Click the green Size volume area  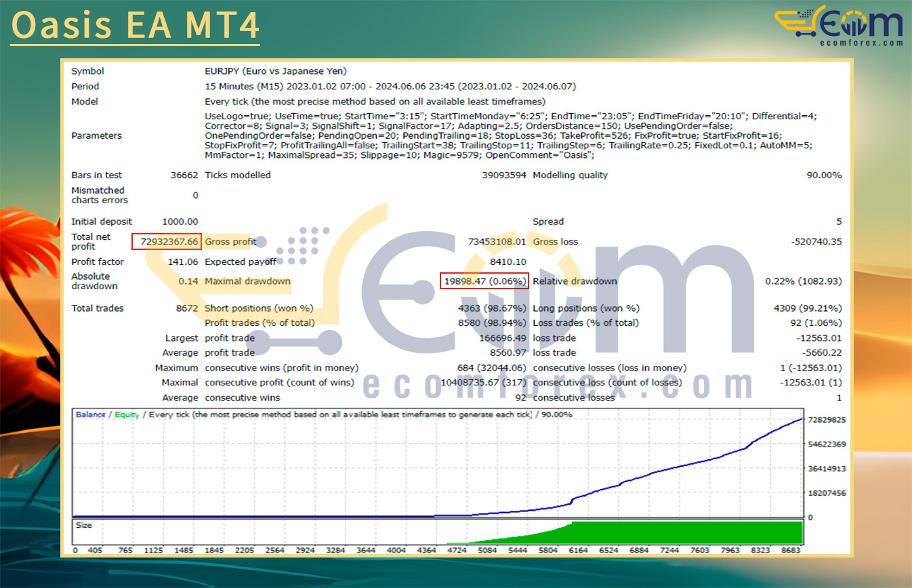[678, 532]
